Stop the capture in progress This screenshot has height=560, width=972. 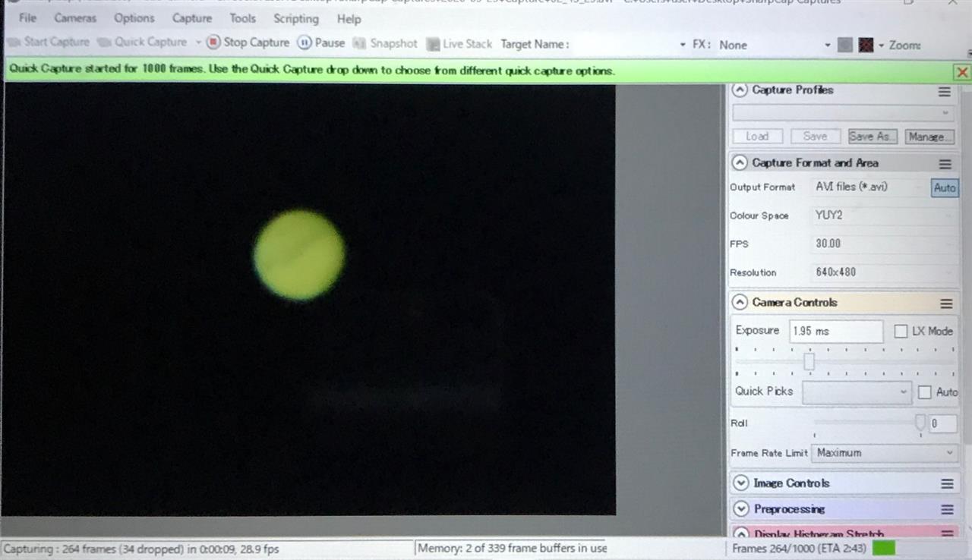coord(248,42)
